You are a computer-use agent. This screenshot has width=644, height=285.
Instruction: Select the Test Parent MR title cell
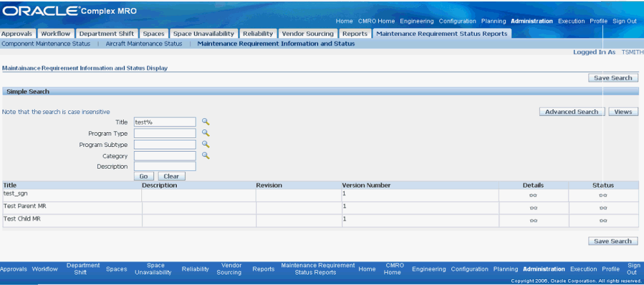click(x=72, y=208)
